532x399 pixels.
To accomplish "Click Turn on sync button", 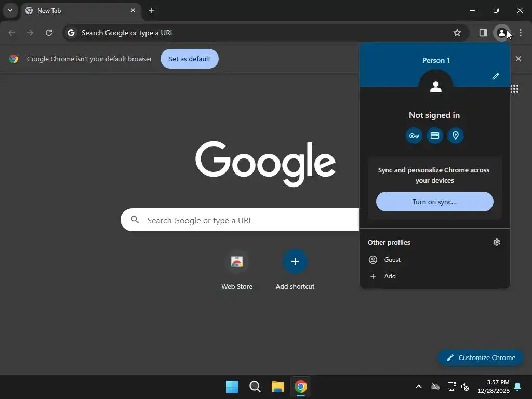I will [x=434, y=202].
